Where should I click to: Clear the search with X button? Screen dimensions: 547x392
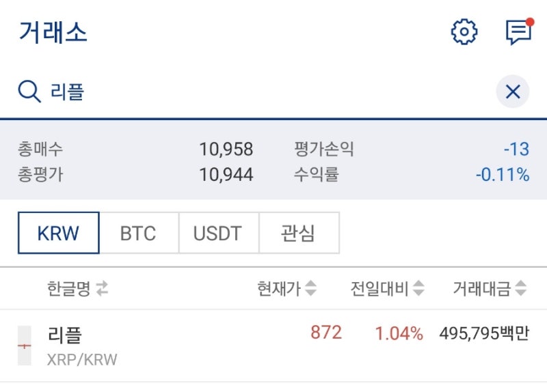513,92
